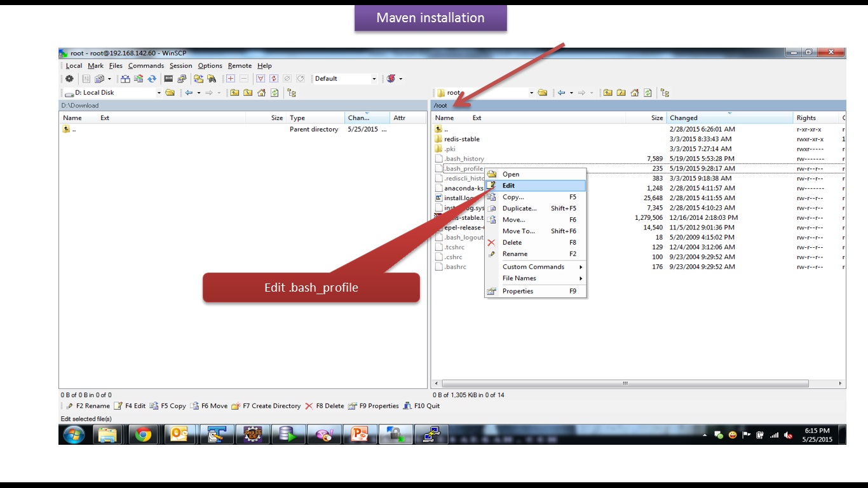Viewport: 868px width, 488px height.
Task: Expand the D: Local Disk drive dropdown
Action: [x=159, y=93]
